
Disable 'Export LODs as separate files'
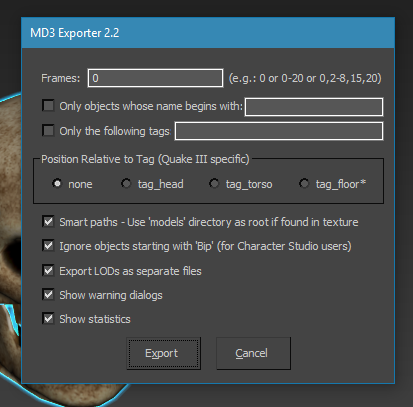(x=49, y=270)
